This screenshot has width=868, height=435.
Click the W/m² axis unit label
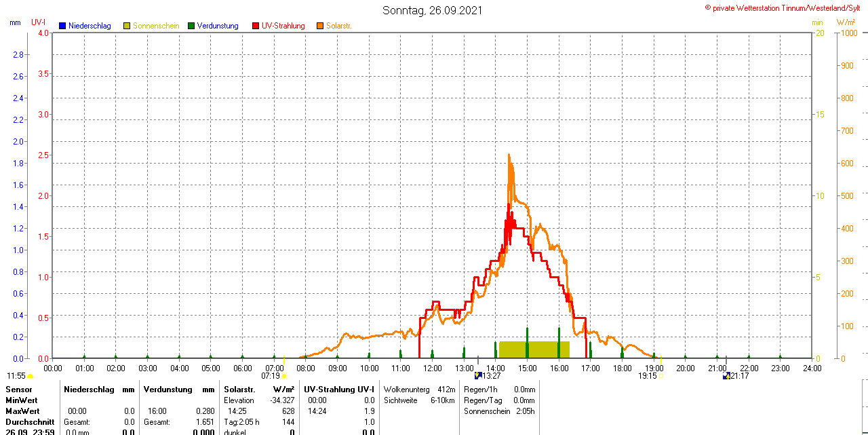[846, 22]
